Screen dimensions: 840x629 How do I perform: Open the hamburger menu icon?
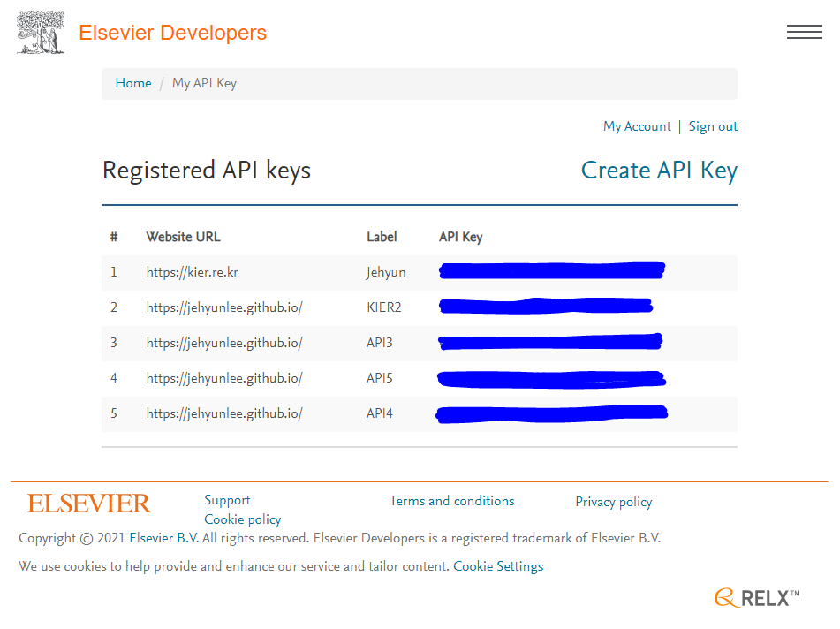click(804, 32)
